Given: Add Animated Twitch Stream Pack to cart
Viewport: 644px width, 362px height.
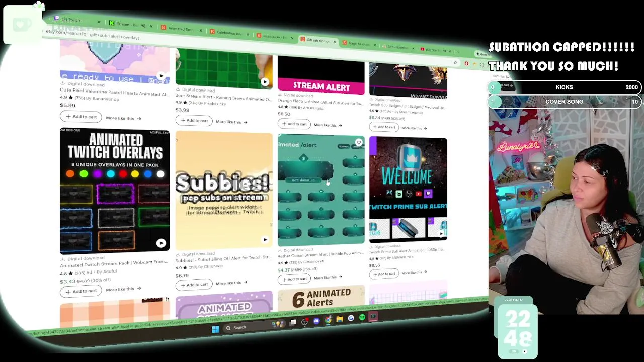Looking at the screenshot, I should point(81,291).
